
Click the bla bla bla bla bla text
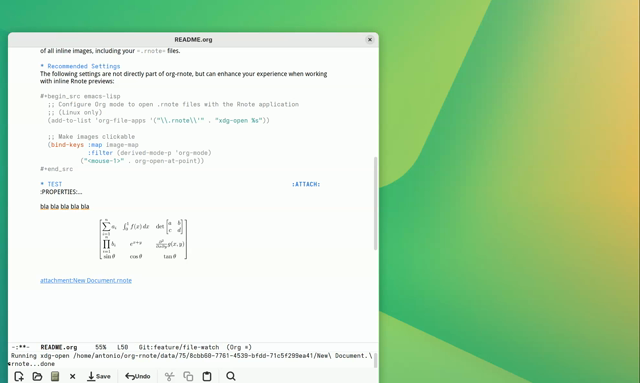point(64,207)
